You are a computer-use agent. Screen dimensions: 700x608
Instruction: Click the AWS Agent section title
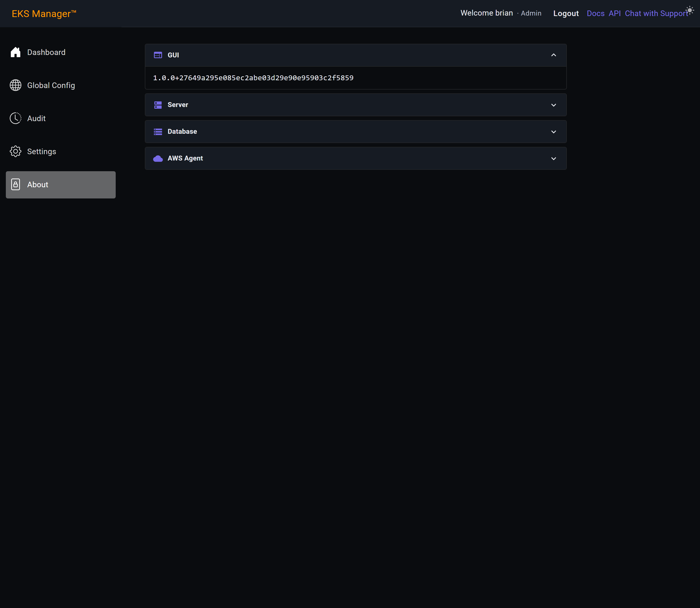pos(185,159)
